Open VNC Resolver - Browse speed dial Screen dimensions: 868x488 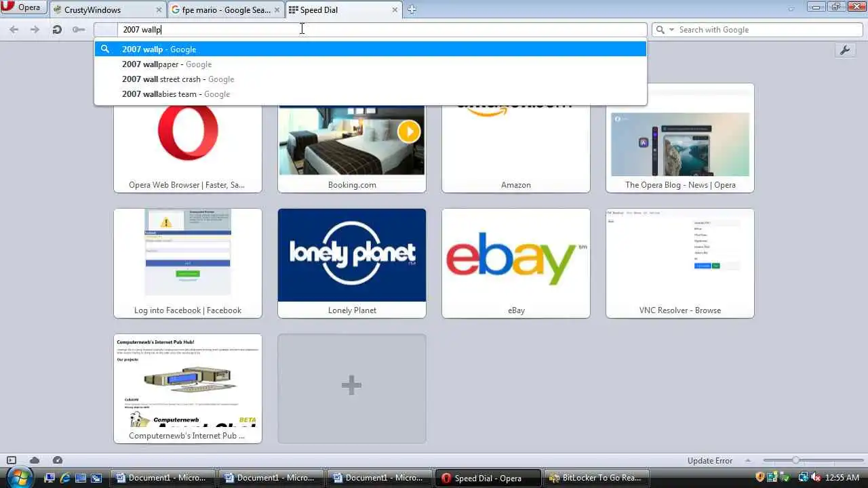click(x=680, y=263)
